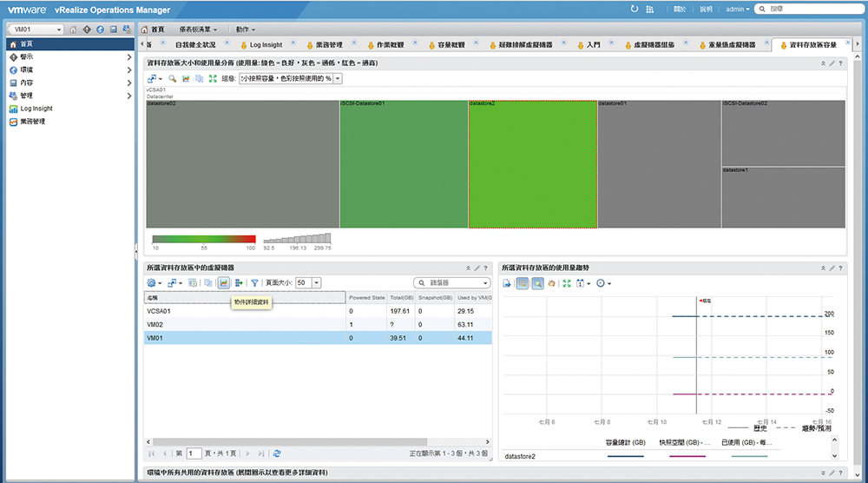Open the Actions dropdown menu
The height and width of the screenshot is (483, 868).
coord(246,30)
